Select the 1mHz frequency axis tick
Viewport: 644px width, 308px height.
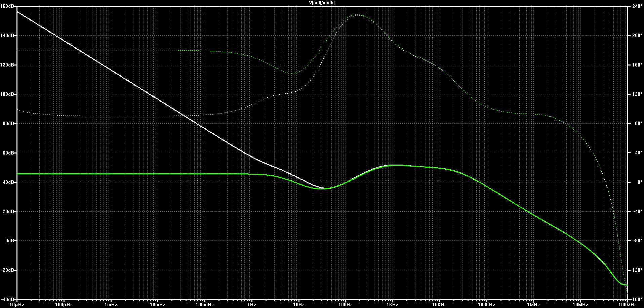point(111,305)
